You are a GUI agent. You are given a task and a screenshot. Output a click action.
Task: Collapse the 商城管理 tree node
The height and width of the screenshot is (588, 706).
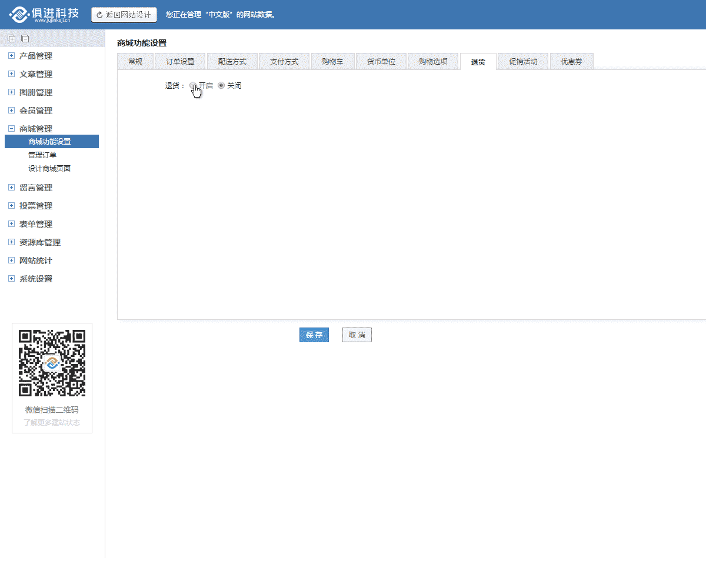(x=11, y=128)
